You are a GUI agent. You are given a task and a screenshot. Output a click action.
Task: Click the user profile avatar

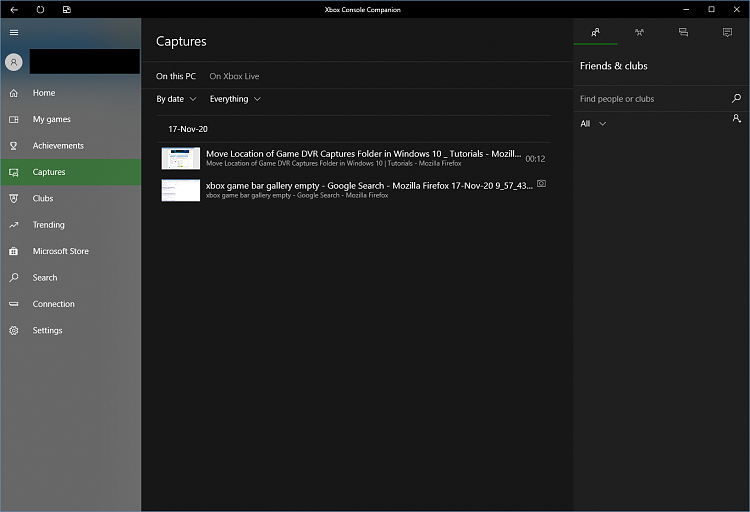pyautogui.click(x=14, y=62)
